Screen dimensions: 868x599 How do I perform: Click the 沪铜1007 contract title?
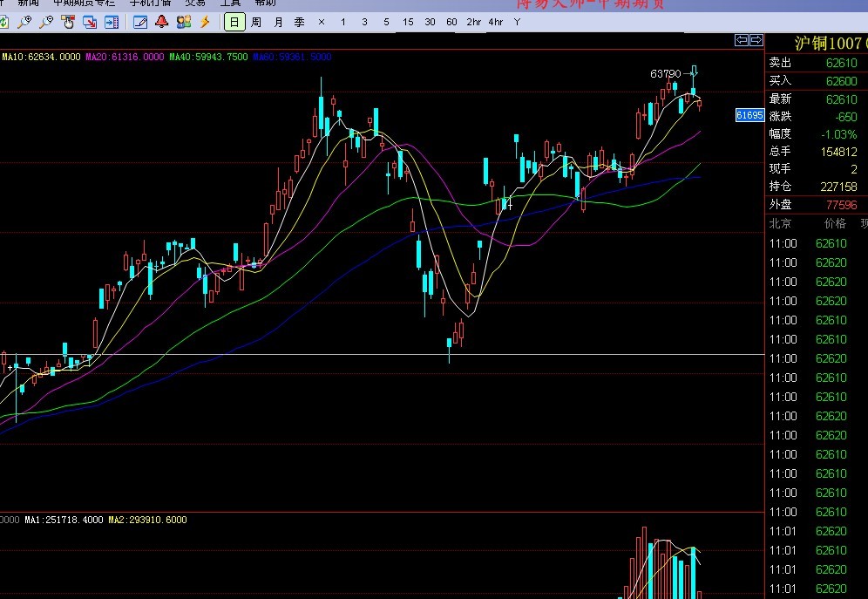coord(829,44)
